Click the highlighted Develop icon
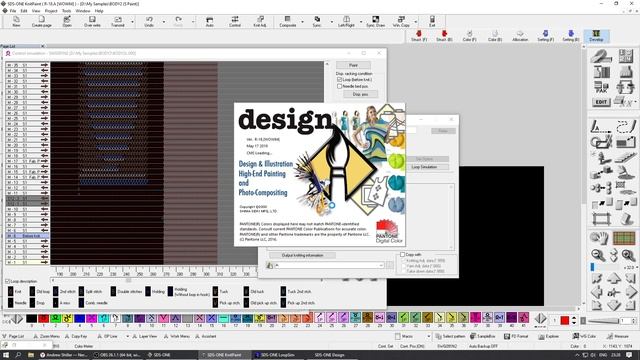This screenshot has width=640, height=360. pos(596,36)
